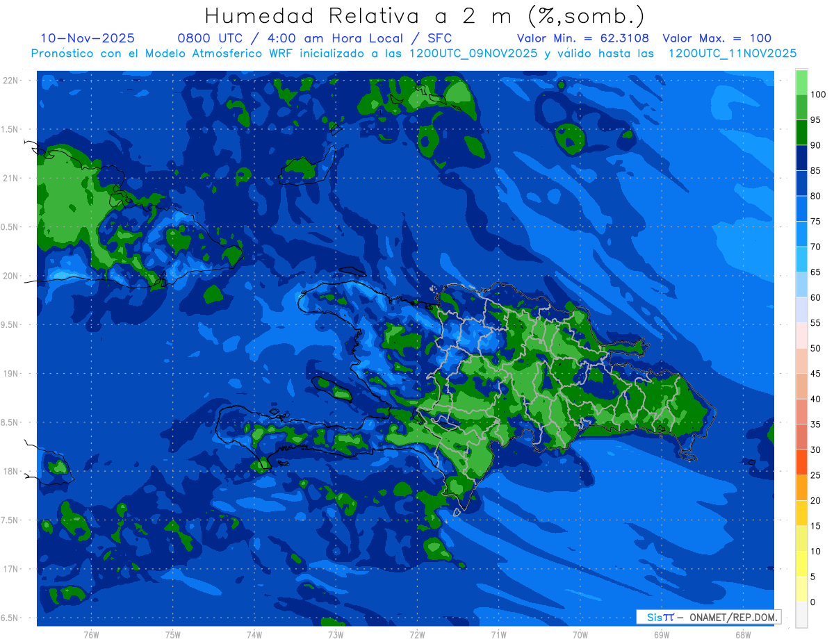Pick the orange swatch between 20 and 25
Image resolution: width=834 pixels, height=644 pixels.
coord(801,488)
